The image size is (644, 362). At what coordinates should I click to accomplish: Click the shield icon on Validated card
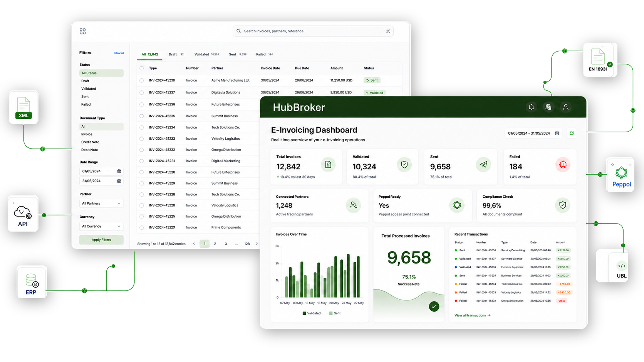[404, 165]
